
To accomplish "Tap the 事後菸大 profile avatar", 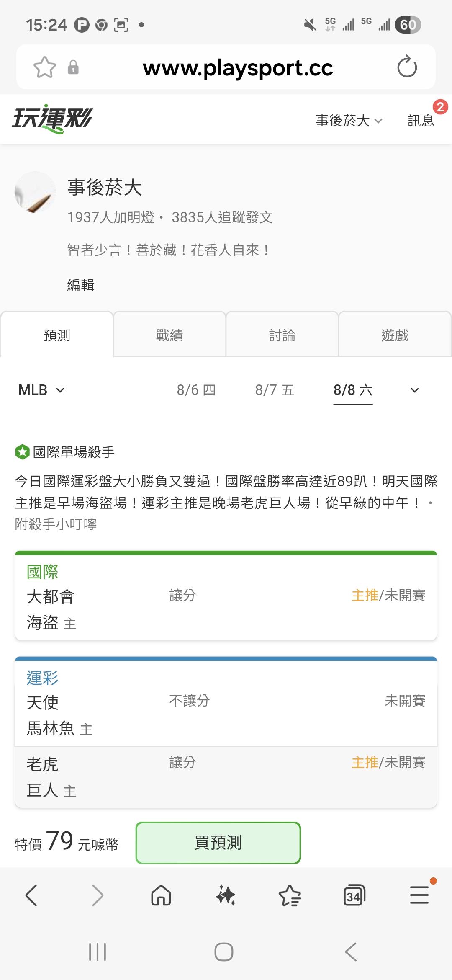I will [x=36, y=192].
